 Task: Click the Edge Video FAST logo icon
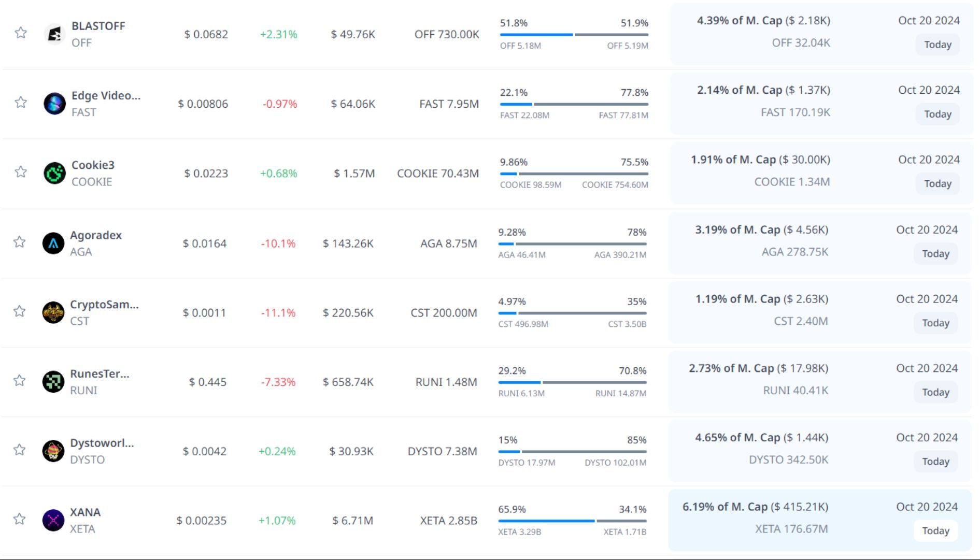[x=54, y=104]
